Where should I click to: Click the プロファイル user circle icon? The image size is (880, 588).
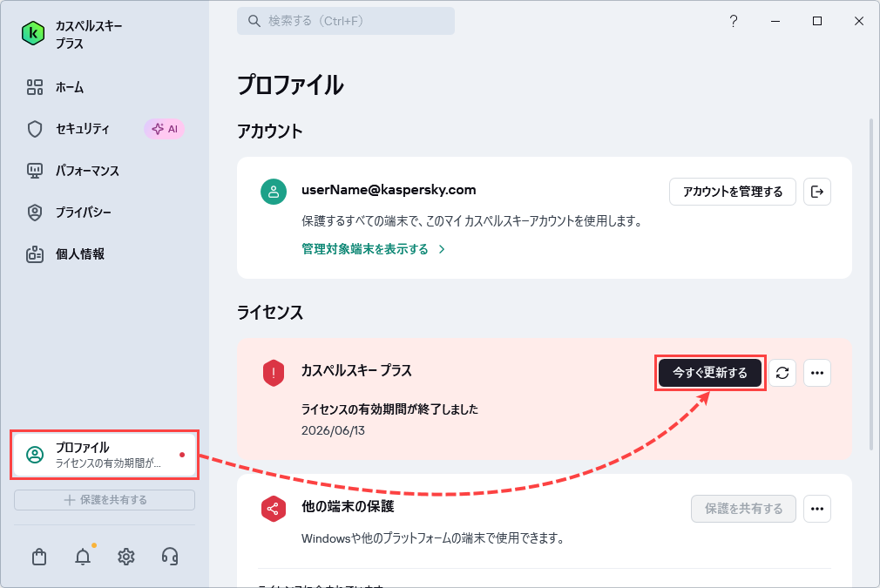35,455
